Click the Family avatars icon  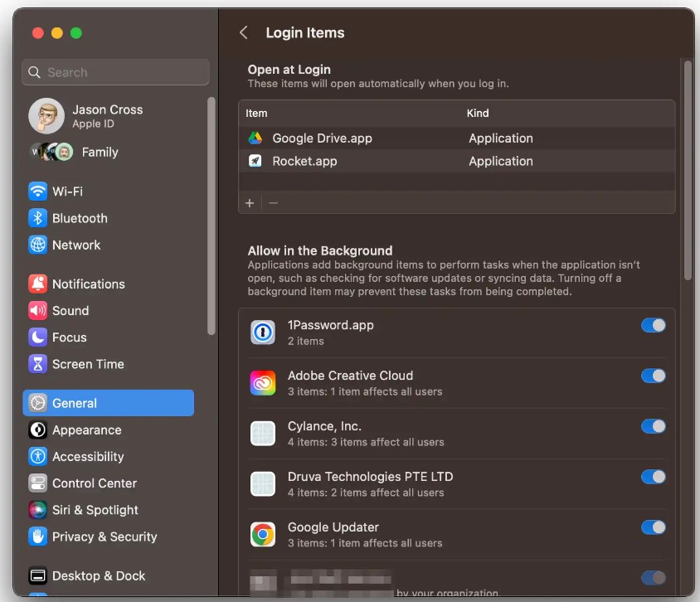coord(51,153)
